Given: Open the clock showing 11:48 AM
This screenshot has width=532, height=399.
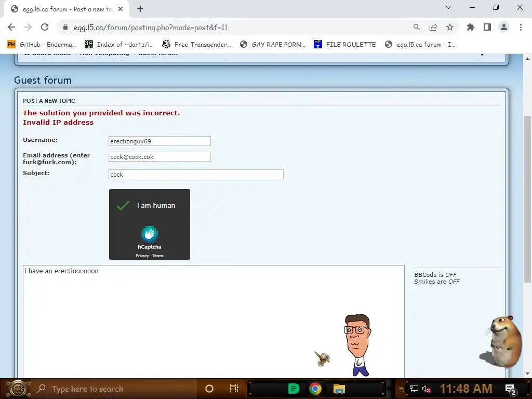Looking at the screenshot, I should (466, 389).
